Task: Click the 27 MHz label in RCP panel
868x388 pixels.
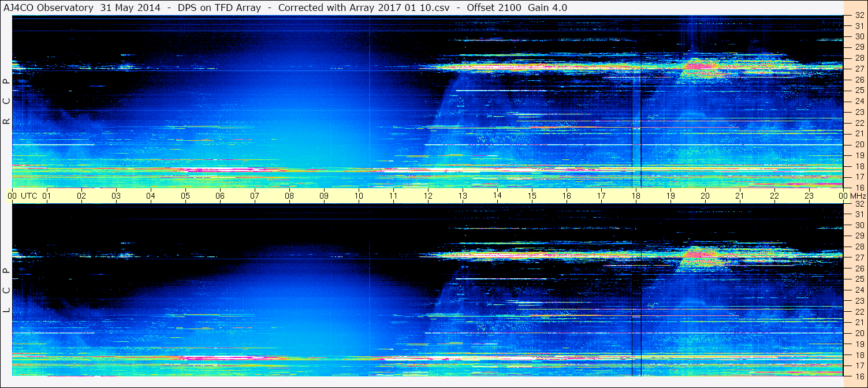Action: pos(859,69)
